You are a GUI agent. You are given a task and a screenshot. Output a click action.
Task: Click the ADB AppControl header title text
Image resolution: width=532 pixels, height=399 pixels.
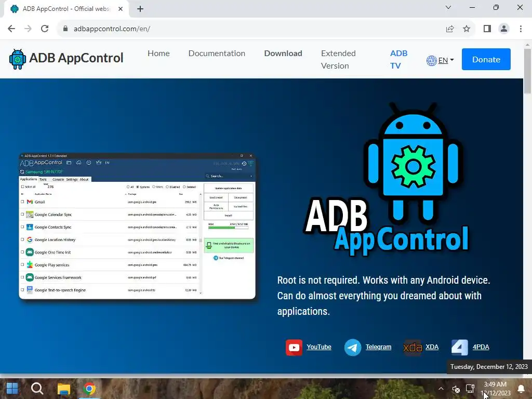(76, 58)
